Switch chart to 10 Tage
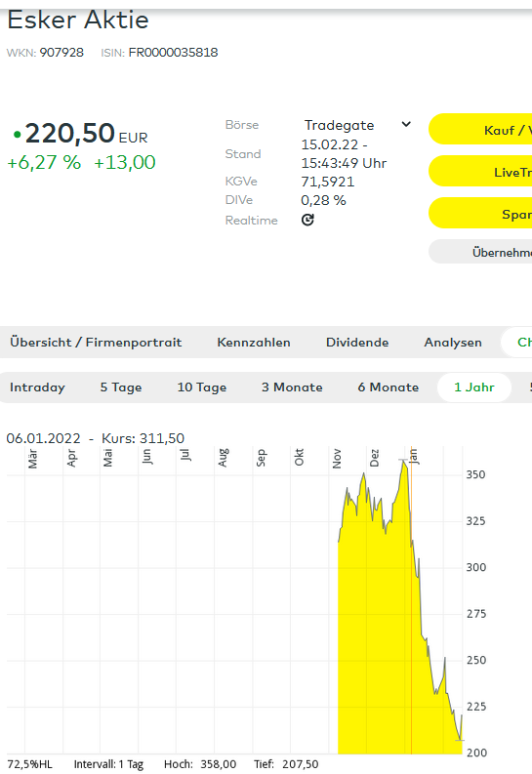Screen dimensions: 532x774 (x=202, y=387)
